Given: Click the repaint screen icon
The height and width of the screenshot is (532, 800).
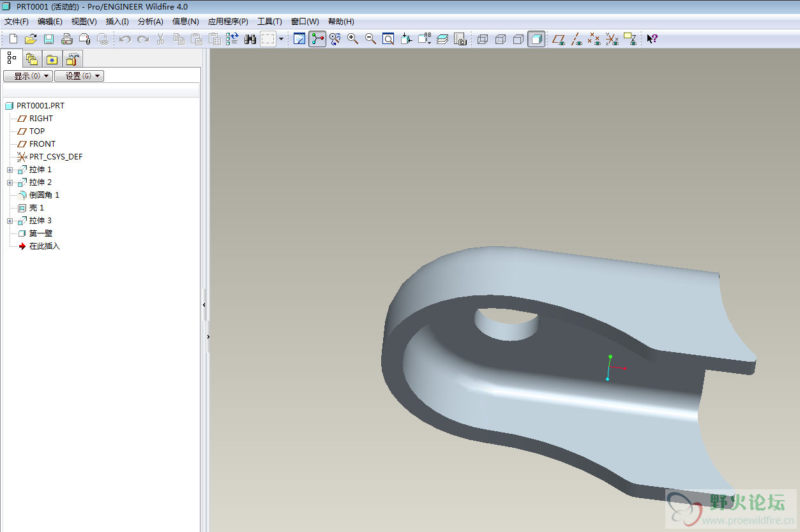Looking at the screenshot, I should (x=299, y=39).
